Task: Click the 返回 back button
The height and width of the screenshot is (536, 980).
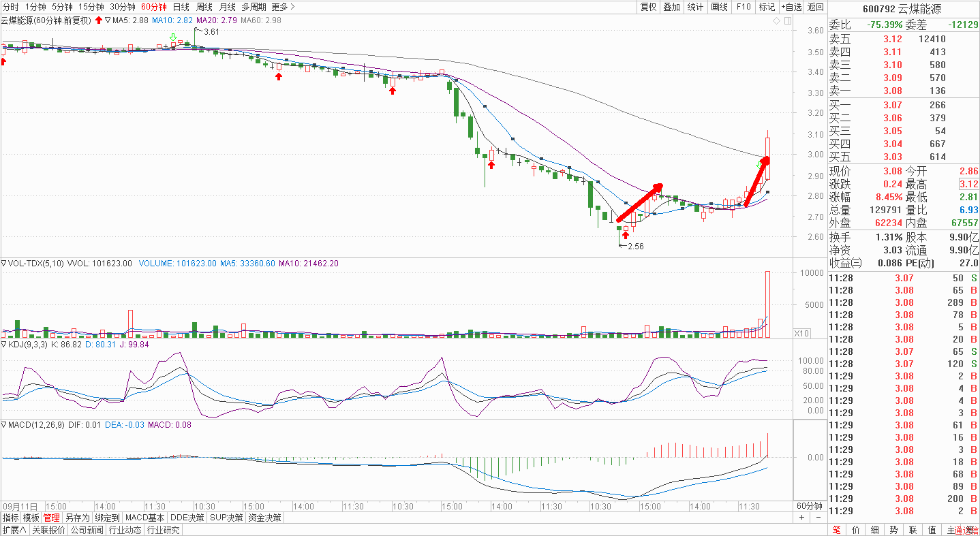Action: coord(815,7)
